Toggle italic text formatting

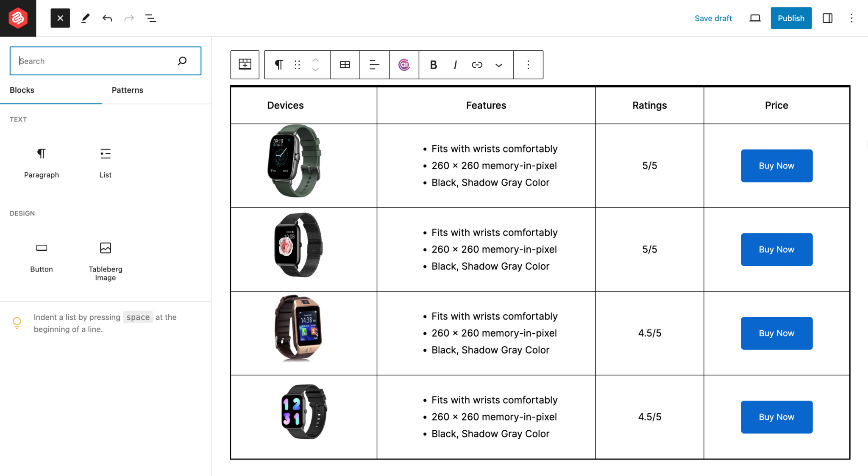click(x=455, y=65)
